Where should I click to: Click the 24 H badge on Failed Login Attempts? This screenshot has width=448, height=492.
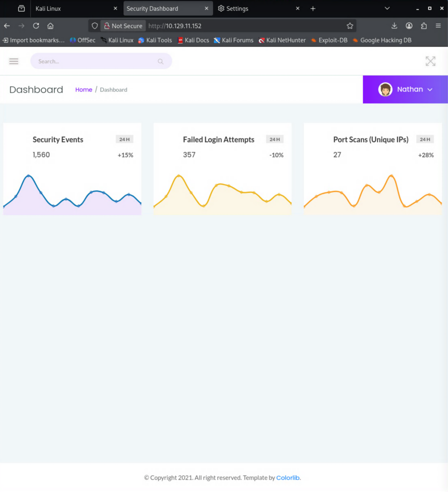point(275,139)
